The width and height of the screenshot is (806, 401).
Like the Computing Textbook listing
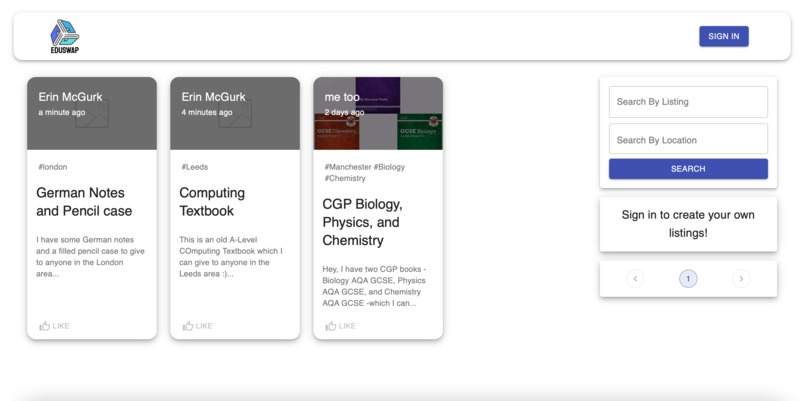pos(197,326)
